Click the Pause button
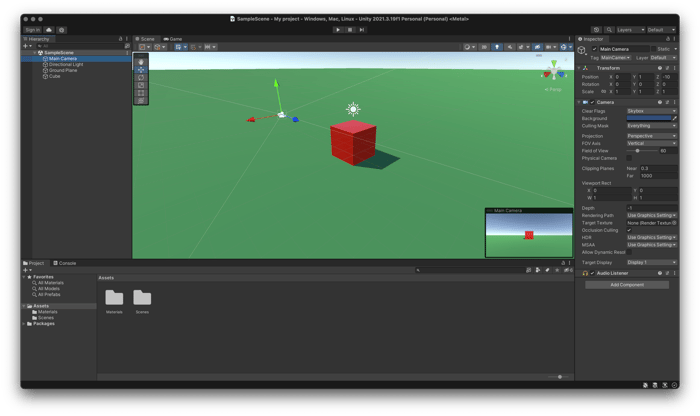 click(350, 30)
